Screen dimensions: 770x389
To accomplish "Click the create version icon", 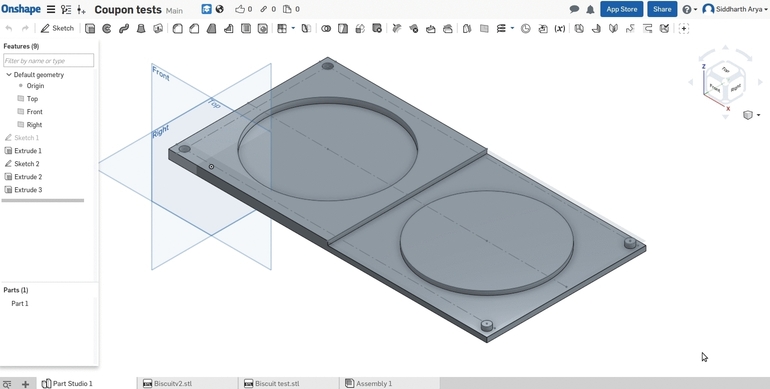I will pos(82,9).
